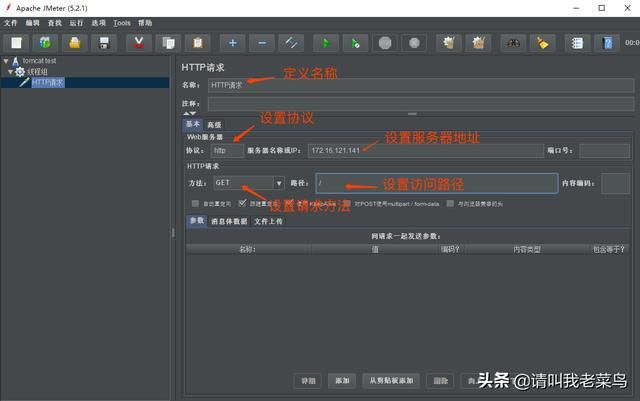The image size is (640, 401).
Task: Click the 值 column header
Action: (375, 249)
